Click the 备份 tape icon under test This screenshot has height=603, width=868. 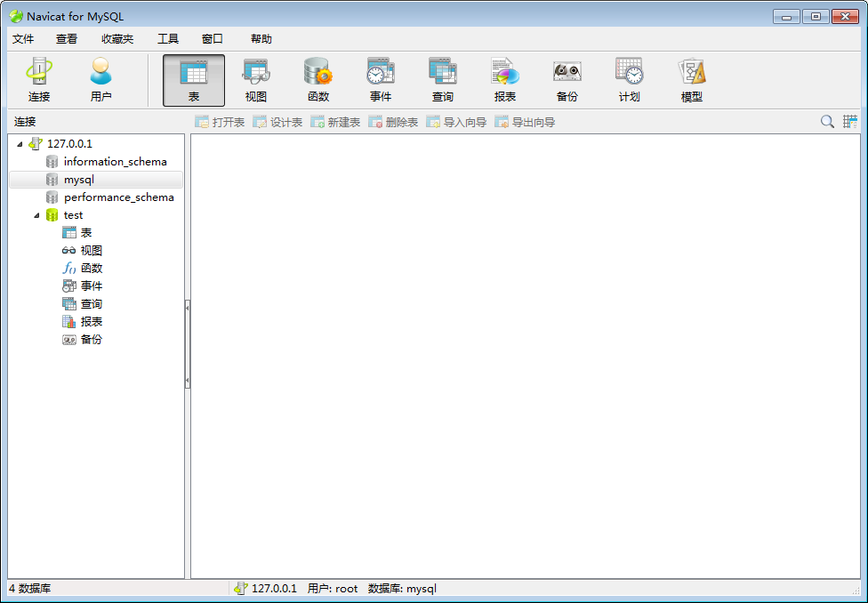[x=69, y=340]
